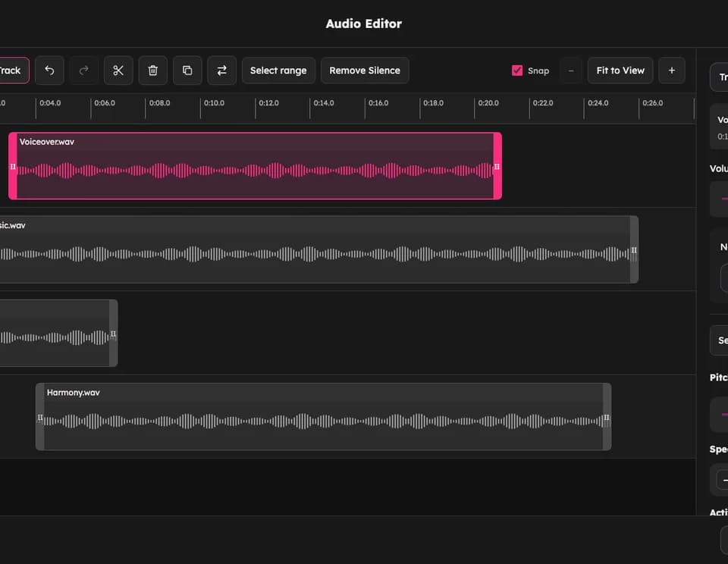Select the unlabeled short third-track clip
This screenshot has width=728, height=564.
pyautogui.click(x=58, y=334)
